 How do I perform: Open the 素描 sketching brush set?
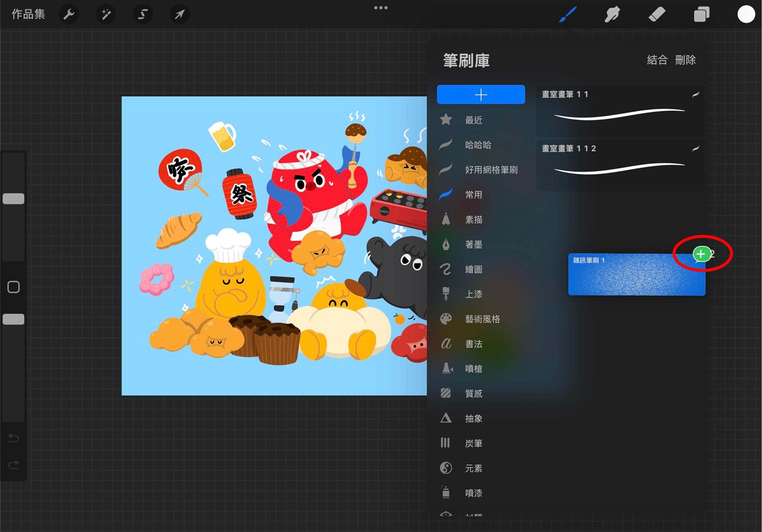[x=473, y=219]
